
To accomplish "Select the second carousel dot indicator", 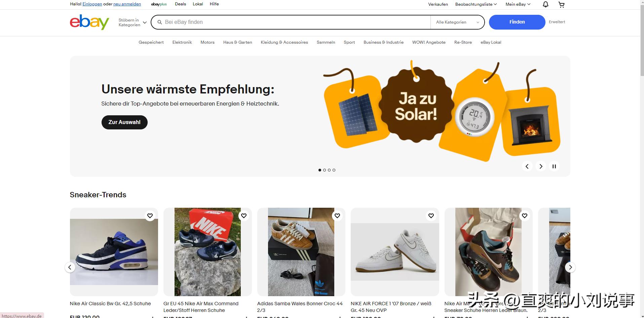I will tap(325, 170).
